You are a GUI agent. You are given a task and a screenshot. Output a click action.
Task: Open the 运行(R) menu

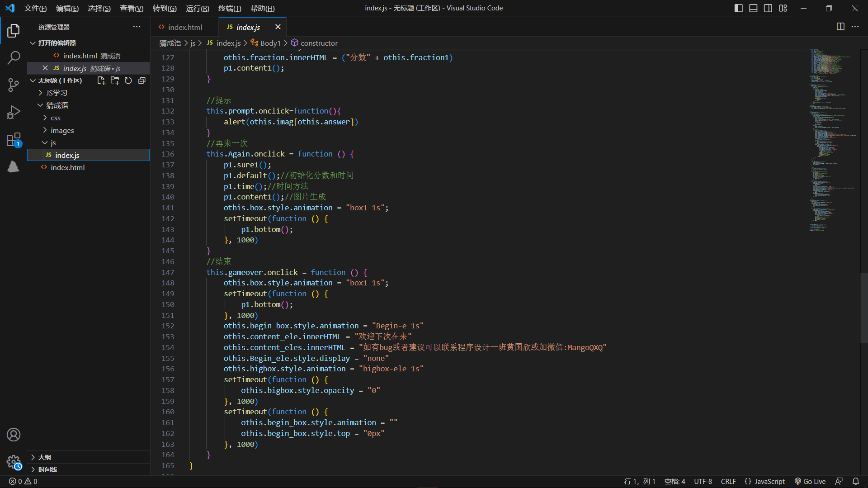coord(198,8)
